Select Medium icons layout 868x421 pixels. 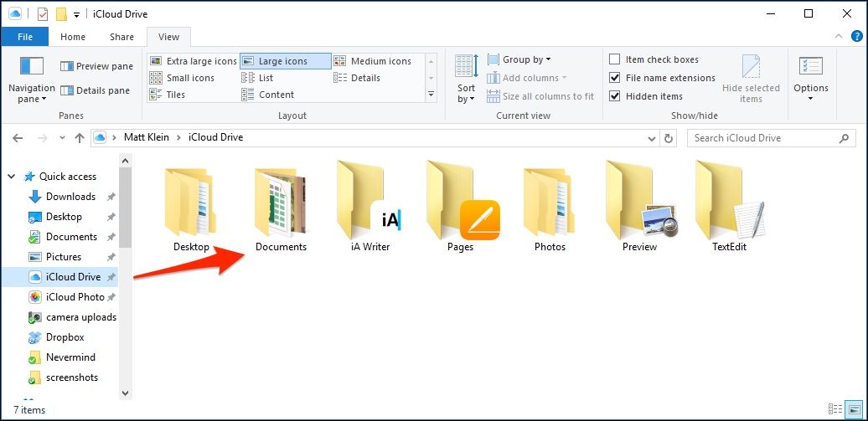pos(373,61)
